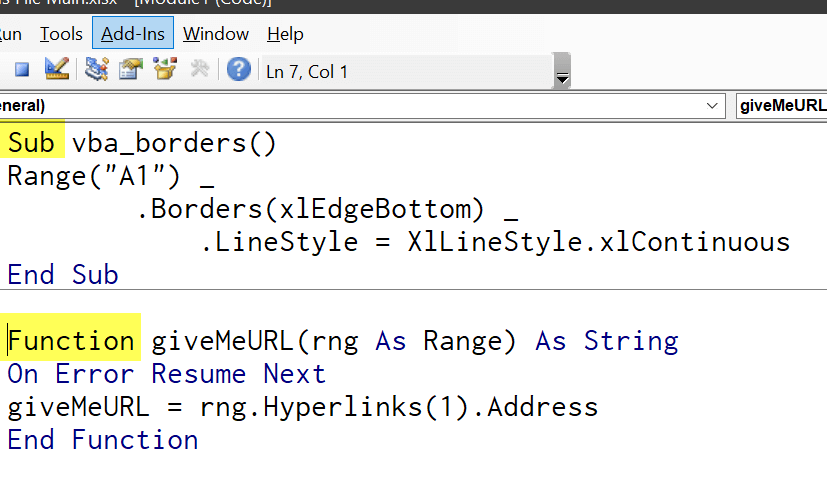This screenshot has width=827, height=501.
Task: Expand the toolbar options arrow
Action: click(x=562, y=77)
